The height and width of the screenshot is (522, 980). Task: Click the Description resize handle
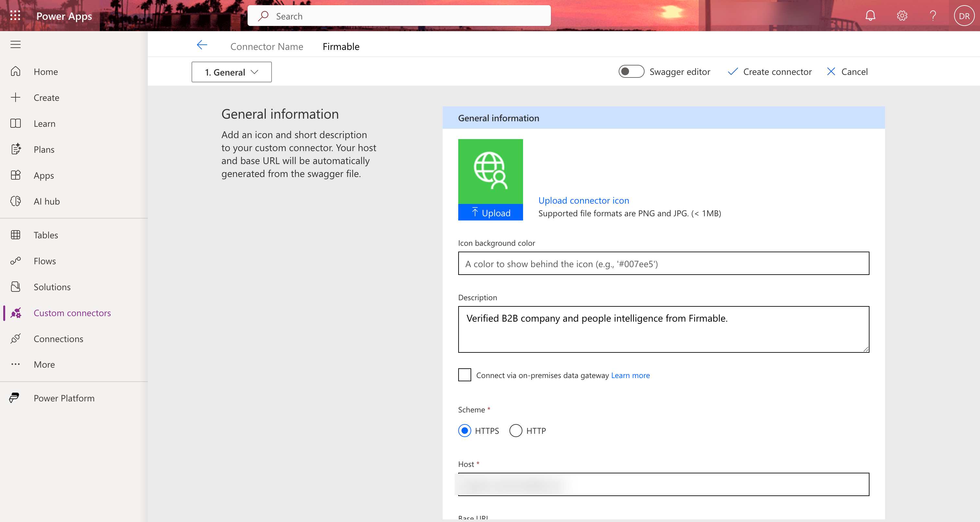tap(866, 349)
